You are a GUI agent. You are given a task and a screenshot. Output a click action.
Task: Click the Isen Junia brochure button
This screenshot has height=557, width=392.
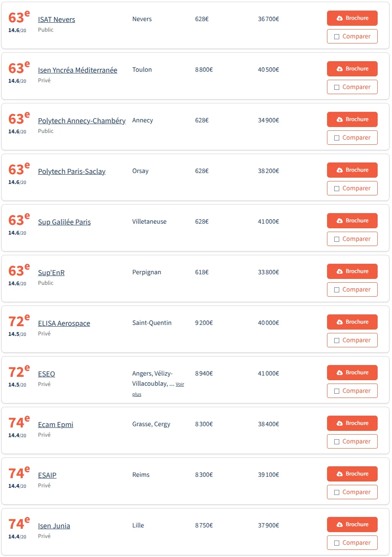(x=352, y=525)
